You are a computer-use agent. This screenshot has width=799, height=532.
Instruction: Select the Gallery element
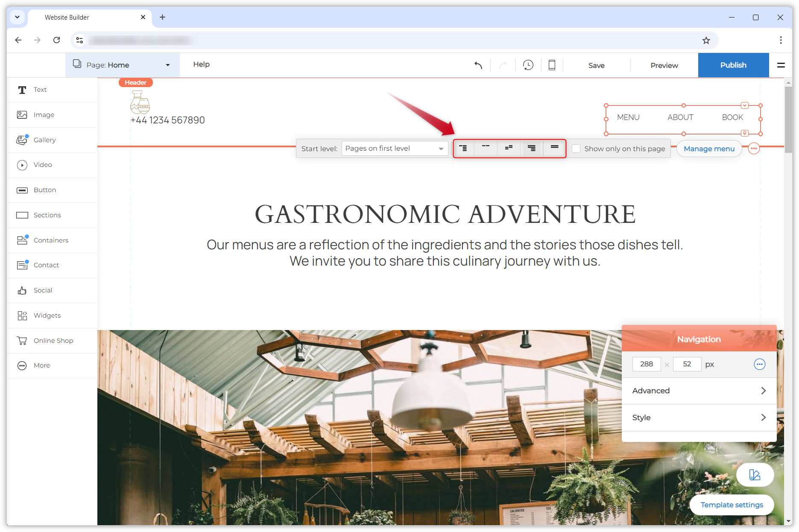[x=44, y=140]
